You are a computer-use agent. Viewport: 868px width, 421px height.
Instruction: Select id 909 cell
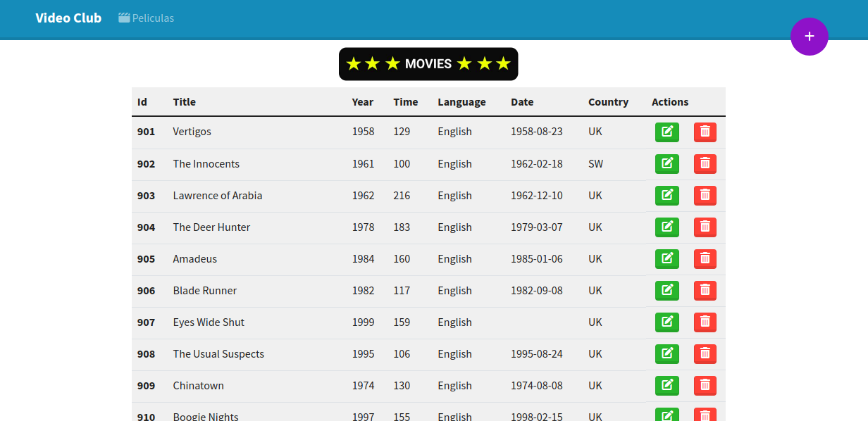coord(146,386)
